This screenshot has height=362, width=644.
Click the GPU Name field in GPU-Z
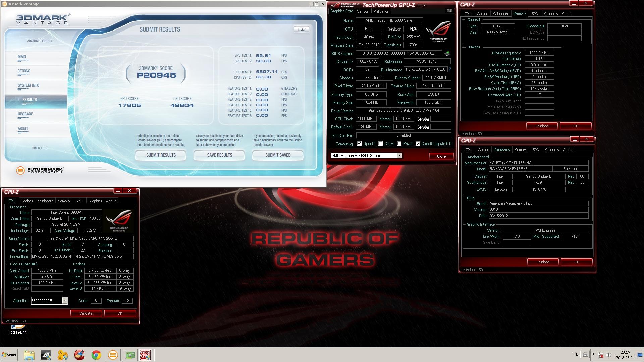pyautogui.click(x=389, y=20)
